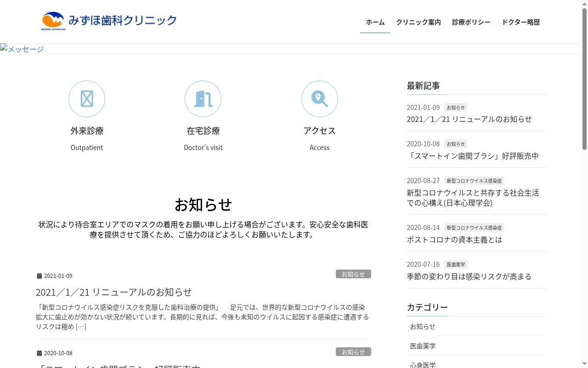588x368 pixels.
Task: Click 新型コロナウイルス感染症 tag beside 2020-08-27
Action: 474,181
